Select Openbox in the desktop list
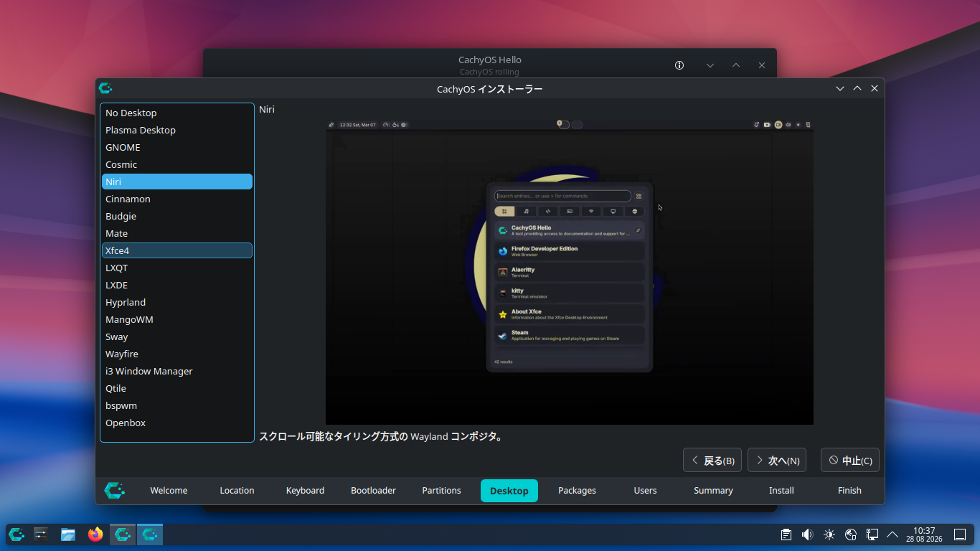 tap(177, 423)
